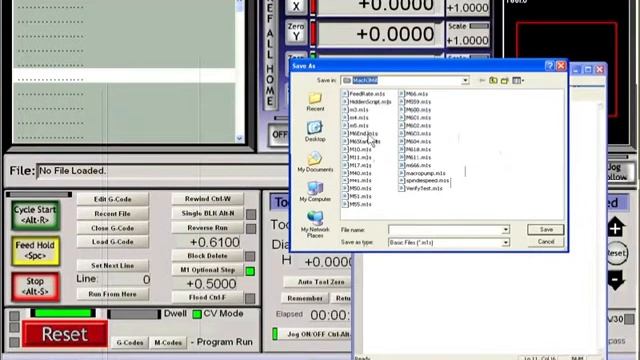Screen dimensions: 640x360
Task: Click the big red Reset button
Action: [x=65, y=334]
